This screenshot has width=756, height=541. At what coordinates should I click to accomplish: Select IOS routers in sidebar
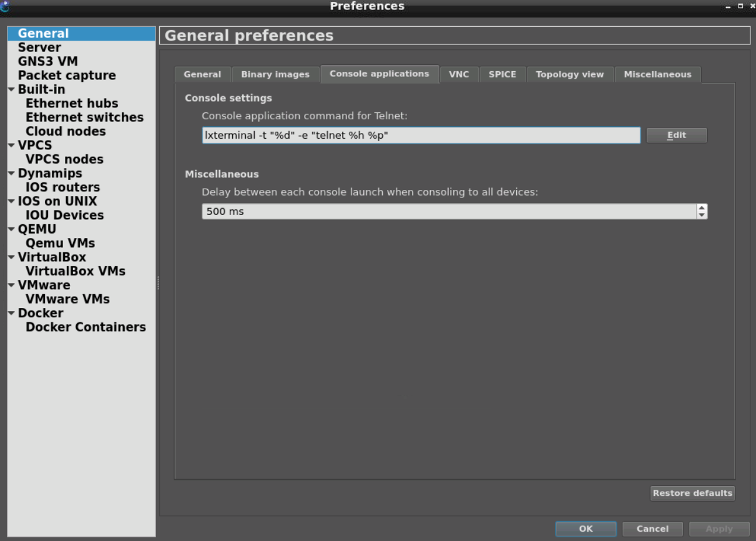coord(62,187)
